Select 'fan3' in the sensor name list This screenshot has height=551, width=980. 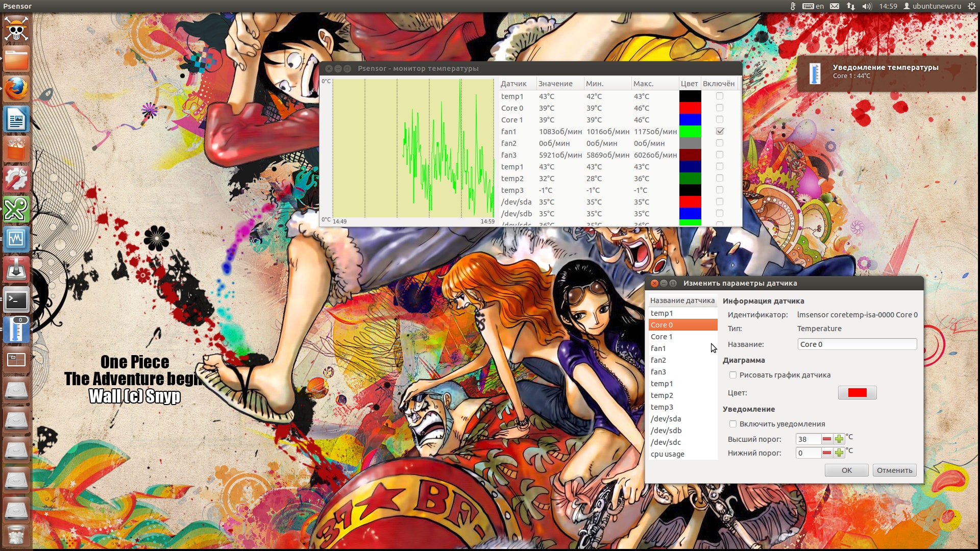(683, 372)
